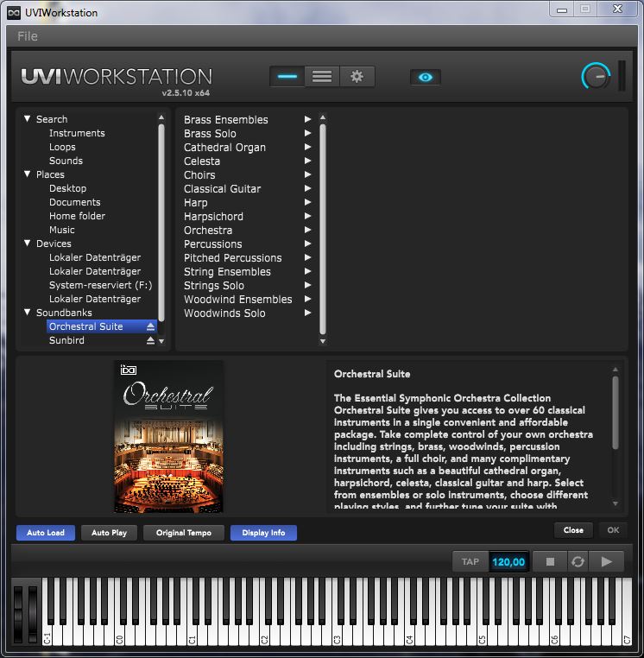Switch to multi list view
The height and width of the screenshot is (658, 644).
(x=322, y=76)
